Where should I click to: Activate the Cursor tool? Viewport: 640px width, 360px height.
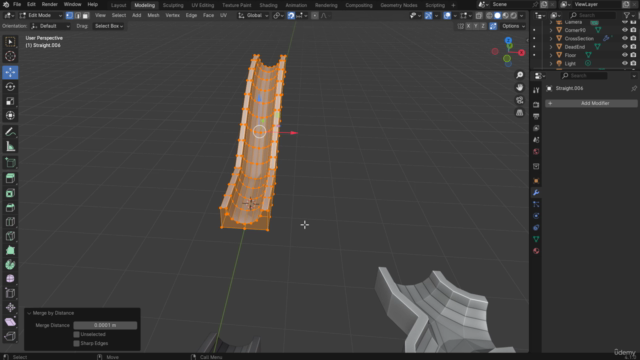coord(10,56)
